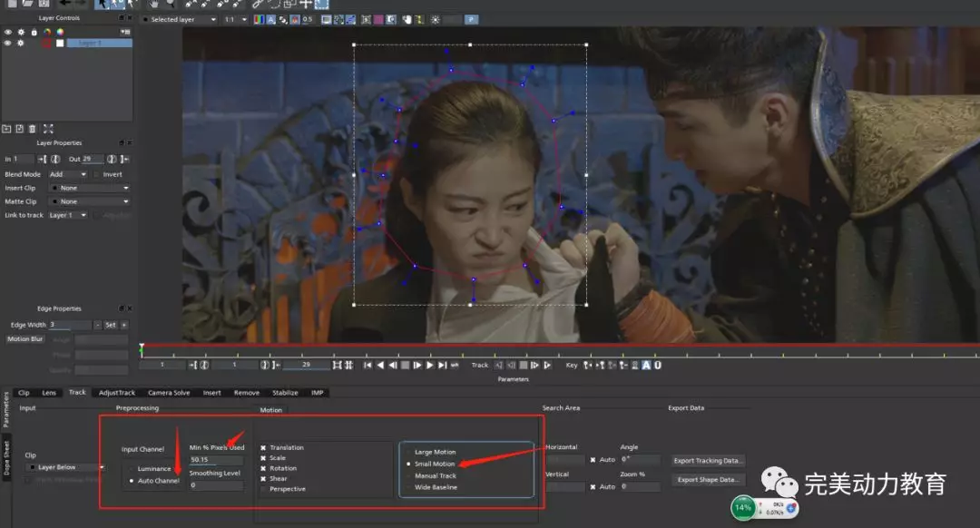Go to last frame
This screenshot has width=980, height=528.
(x=442, y=365)
